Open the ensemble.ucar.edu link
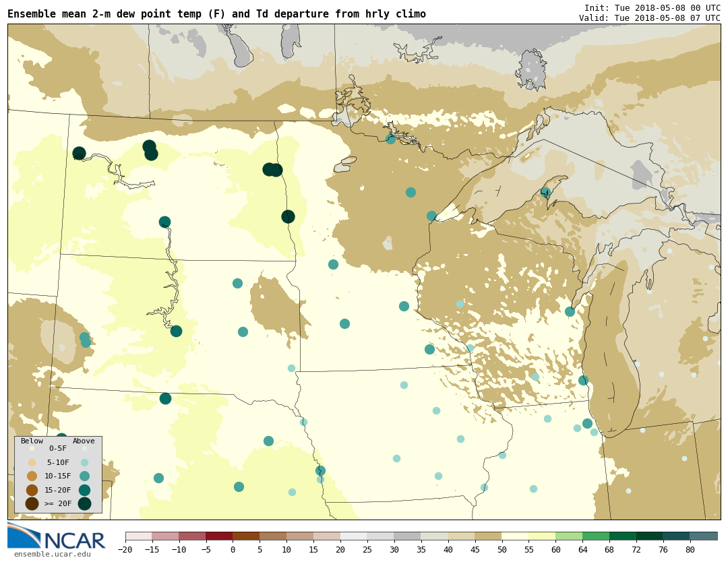Viewport: 728px width, 562px height. tap(52, 554)
